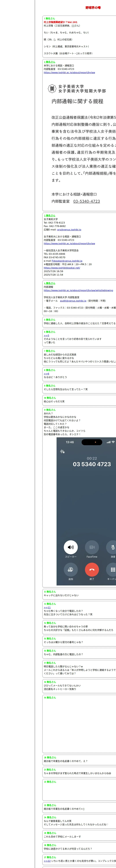Viewport: 116px width, 868px height.
Task: Click the text FAX 03-6745-9570
Action: (55, 258)
